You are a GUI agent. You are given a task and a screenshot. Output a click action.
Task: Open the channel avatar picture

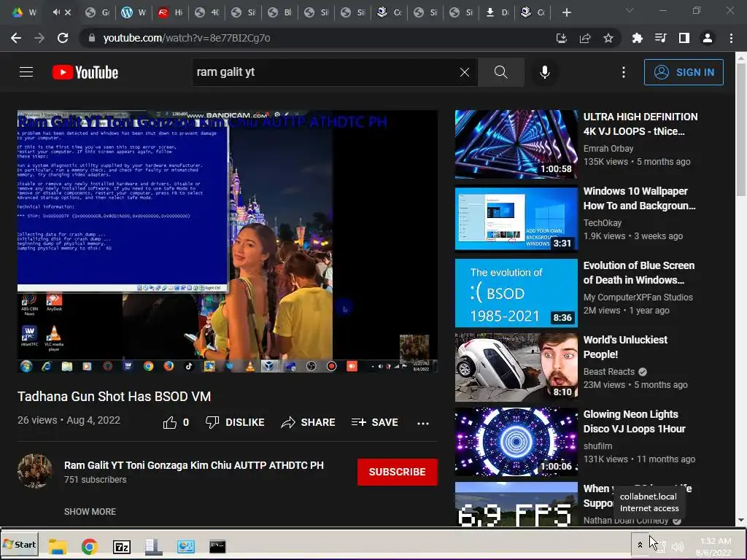click(x=35, y=472)
